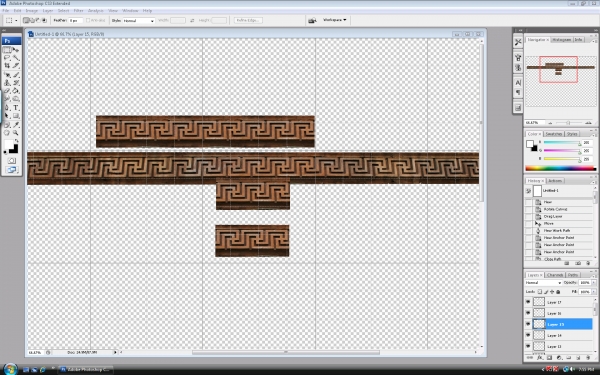
Task: Switch to the Channels tab
Action: pos(555,275)
